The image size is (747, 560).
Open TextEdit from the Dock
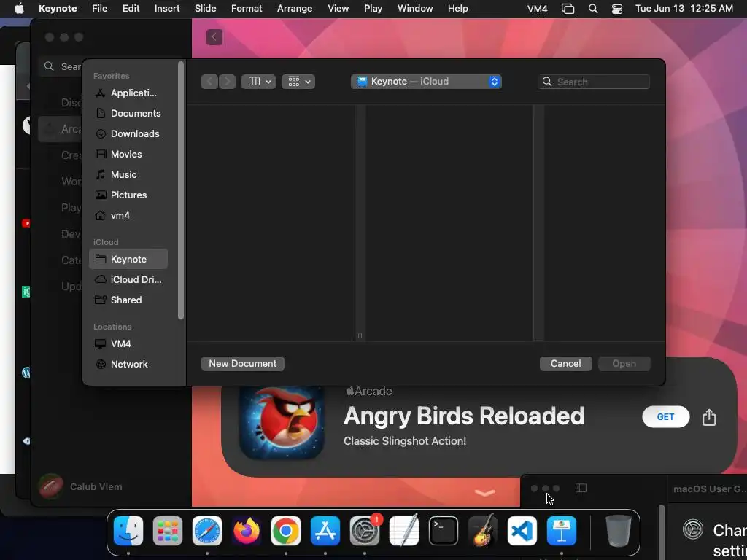(404, 531)
